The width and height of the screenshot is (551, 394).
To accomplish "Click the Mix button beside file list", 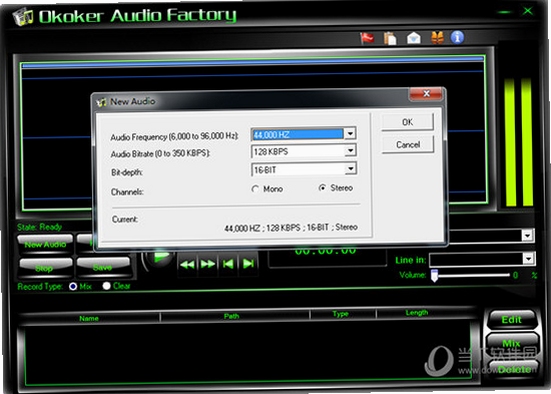I will (x=512, y=343).
